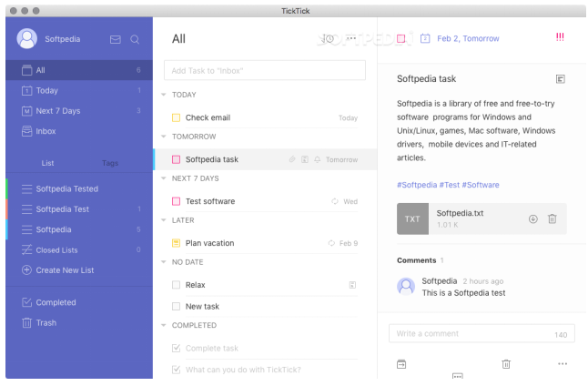The height and width of the screenshot is (386, 588).
Task: Uncheck the Complete task item
Action: point(176,348)
